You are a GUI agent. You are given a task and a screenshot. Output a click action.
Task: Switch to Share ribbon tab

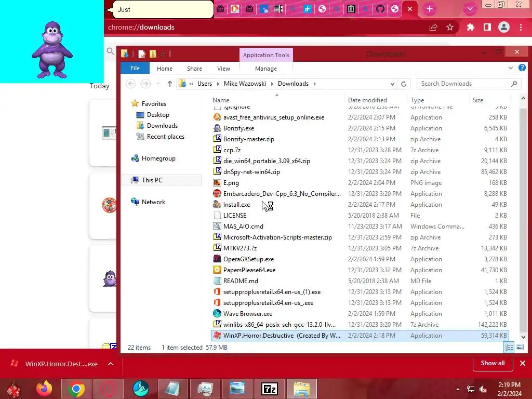coord(194,69)
